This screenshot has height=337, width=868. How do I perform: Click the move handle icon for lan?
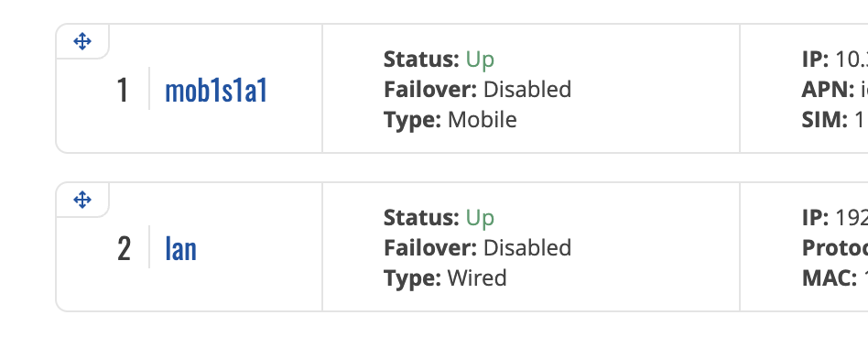pyautogui.click(x=82, y=200)
